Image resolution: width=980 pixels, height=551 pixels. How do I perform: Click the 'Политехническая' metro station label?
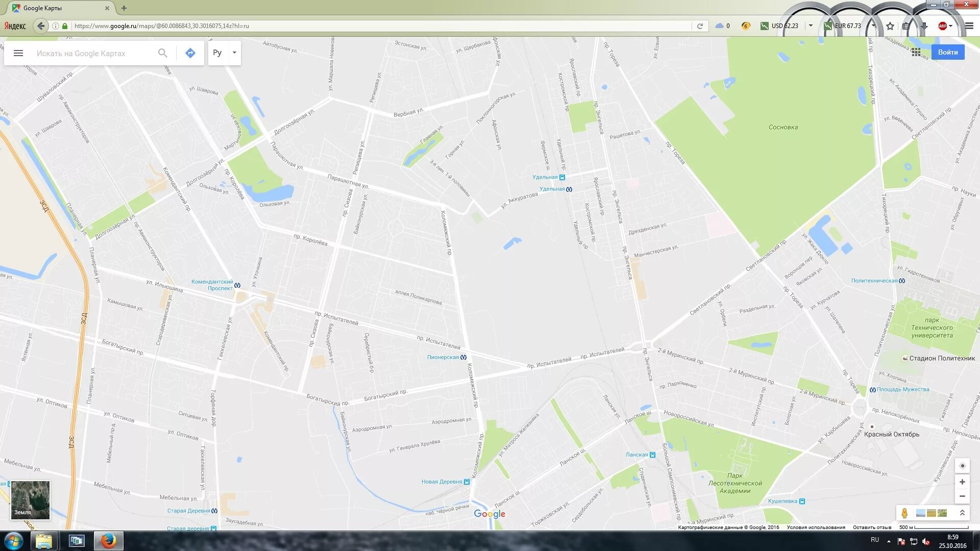pos(874,281)
